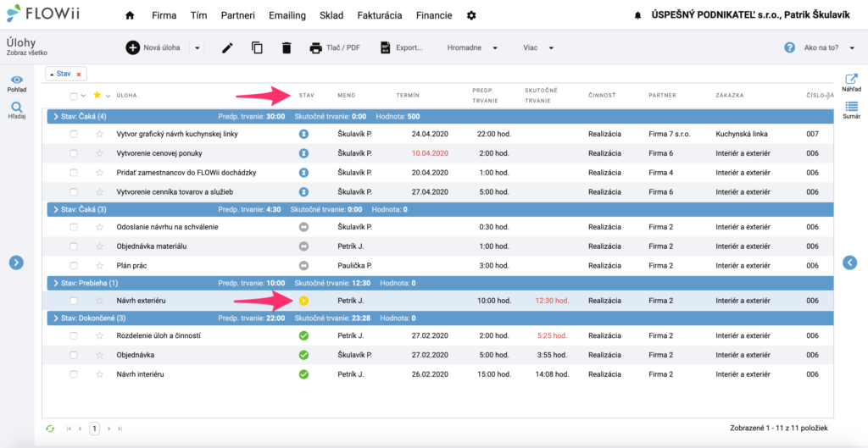The width and height of the screenshot is (868, 448).
Task: Open the Hromadne dropdown
Action: point(472,48)
